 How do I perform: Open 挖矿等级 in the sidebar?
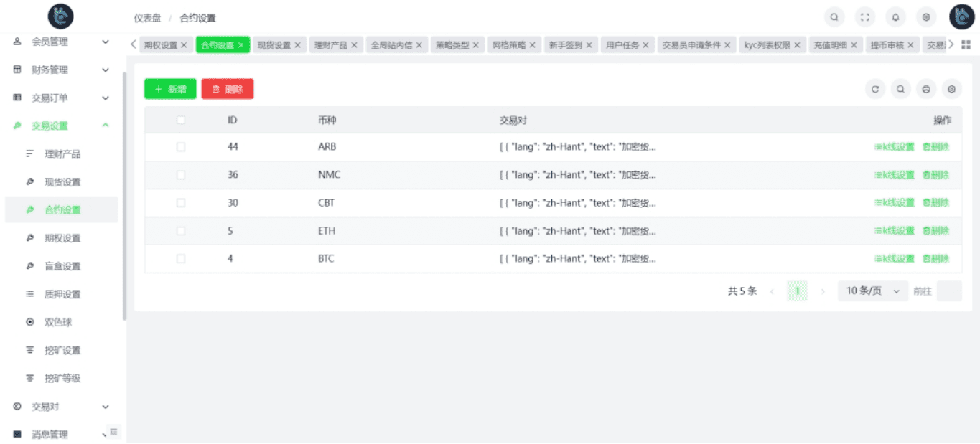click(x=61, y=378)
